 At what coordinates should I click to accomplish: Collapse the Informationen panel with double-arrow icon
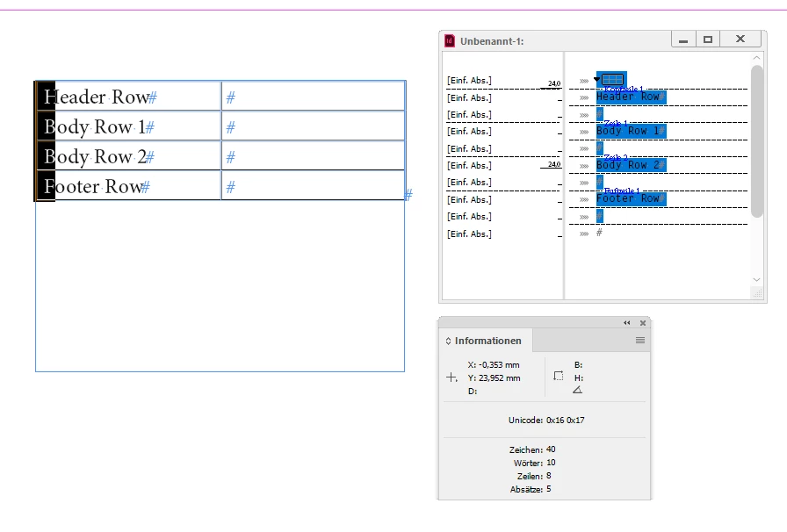(x=627, y=323)
